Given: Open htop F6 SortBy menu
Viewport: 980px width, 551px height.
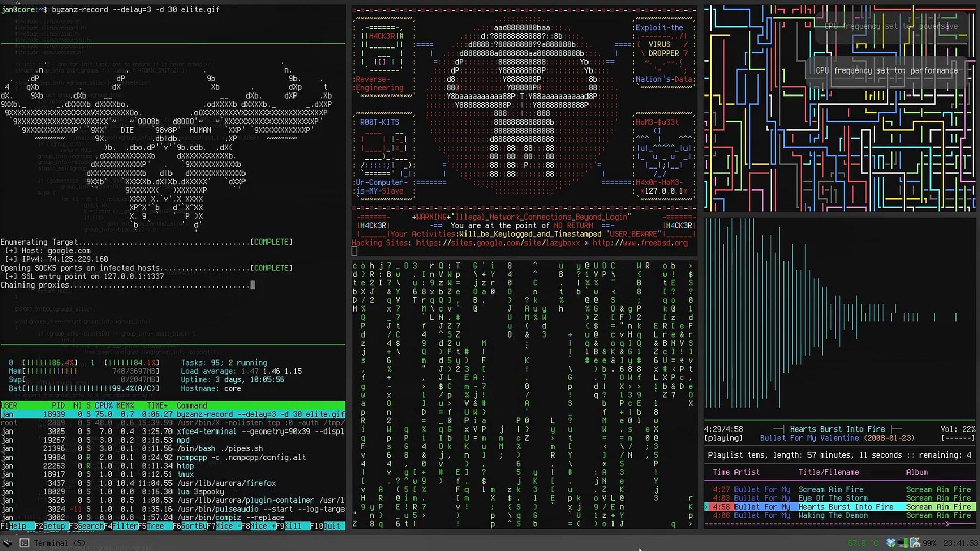Looking at the screenshot, I should click(190, 526).
